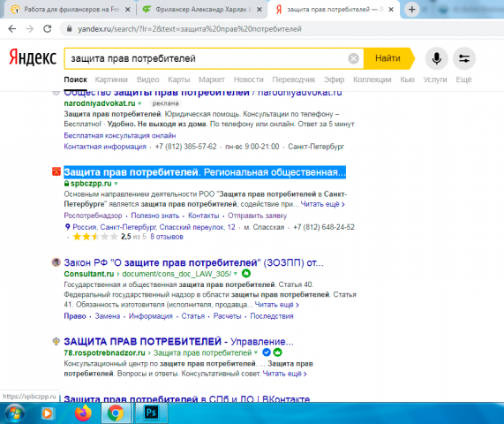Click 'Контактная информация' link
Screen dimensions: 504x424
coord(105,147)
